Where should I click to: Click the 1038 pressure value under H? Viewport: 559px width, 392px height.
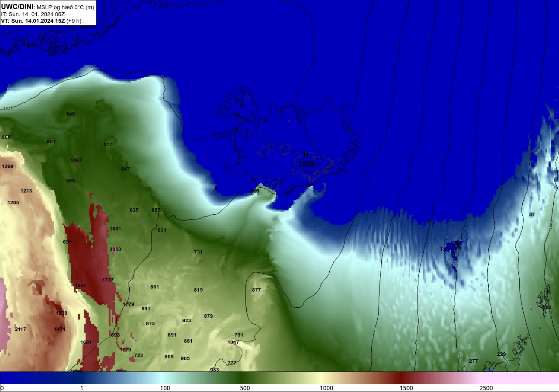(x=306, y=164)
